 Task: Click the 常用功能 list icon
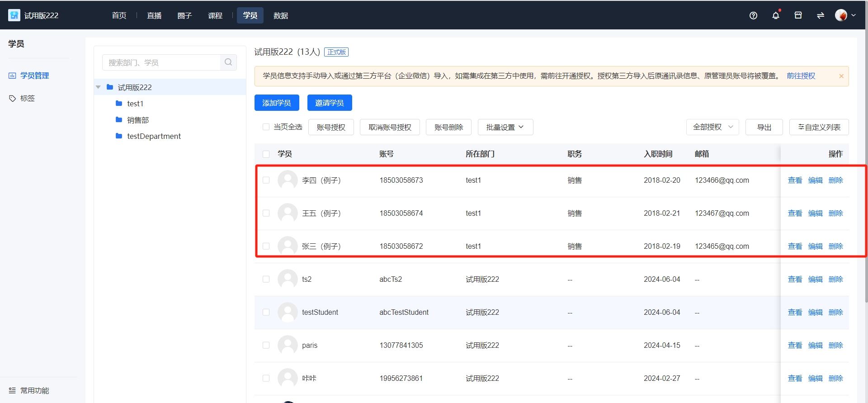[12, 390]
